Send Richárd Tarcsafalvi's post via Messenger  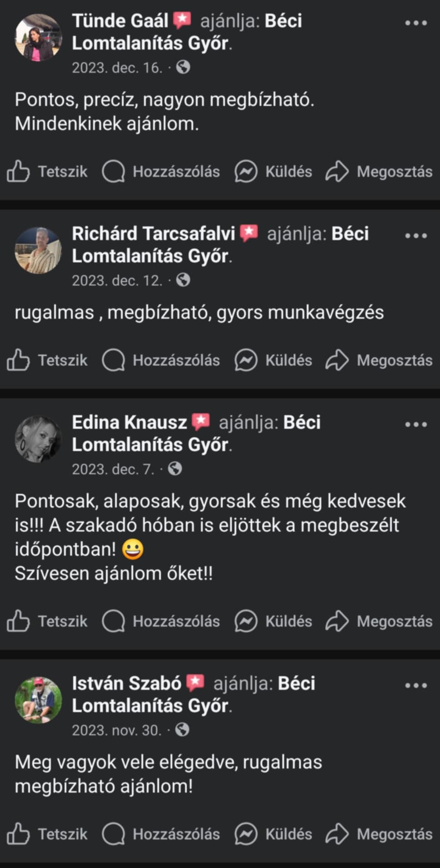[x=274, y=361]
